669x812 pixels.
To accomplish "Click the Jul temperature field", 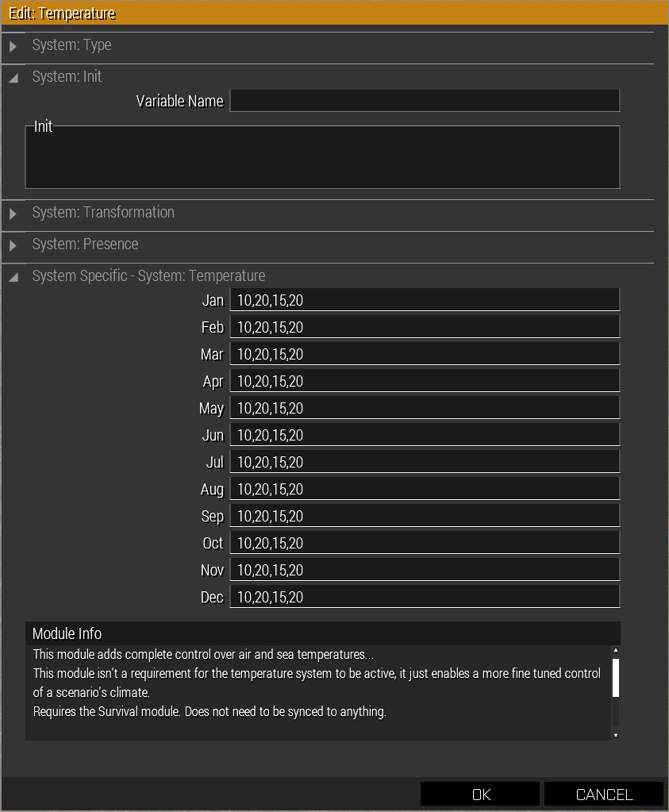I will [x=424, y=462].
